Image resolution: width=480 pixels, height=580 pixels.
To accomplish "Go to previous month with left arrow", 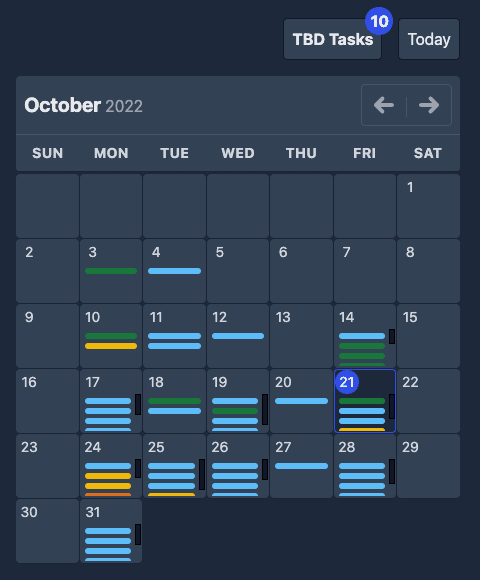I will pyautogui.click(x=384, y=105).
